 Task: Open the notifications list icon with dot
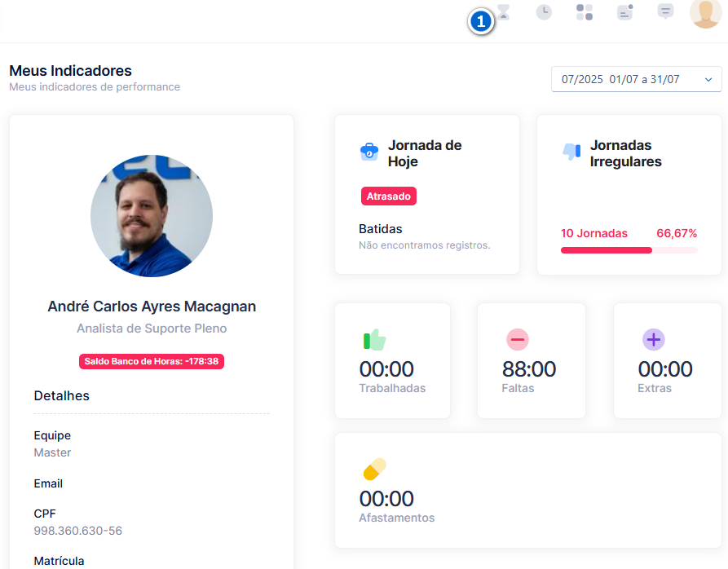tap(625, 12)
